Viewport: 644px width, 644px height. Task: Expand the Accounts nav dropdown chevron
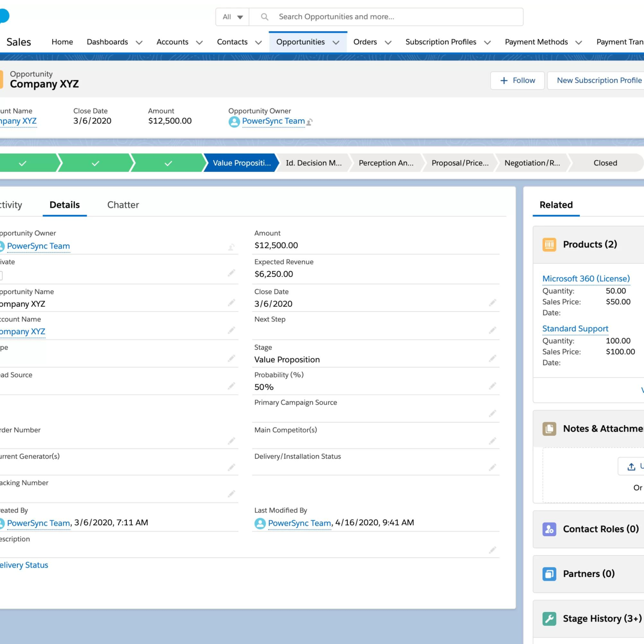[x=199, y=42]
